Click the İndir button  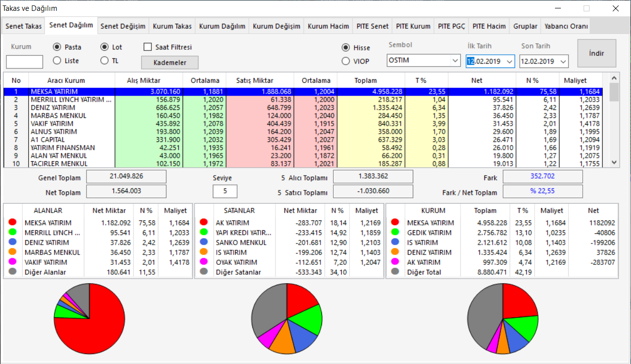coord(596,53)
